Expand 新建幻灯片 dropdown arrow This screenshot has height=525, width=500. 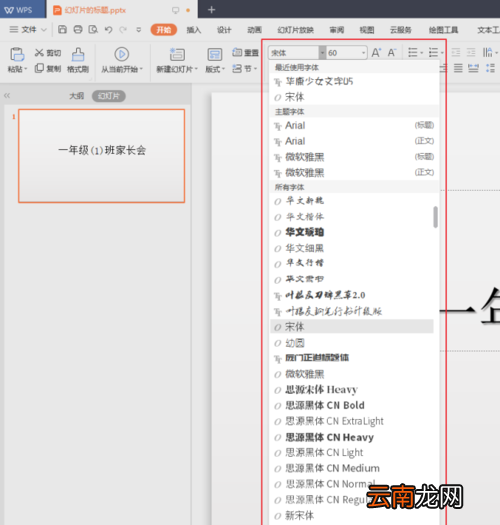click(x=197, y=69)
